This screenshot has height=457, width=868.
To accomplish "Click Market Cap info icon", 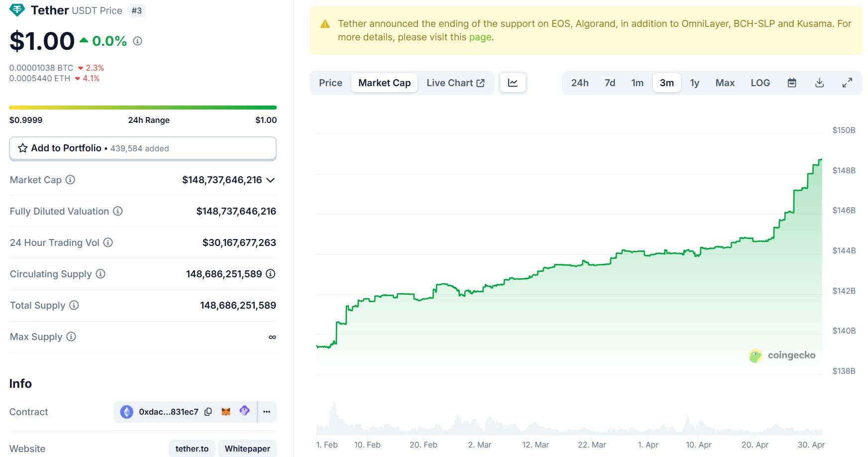I will 71,180.
